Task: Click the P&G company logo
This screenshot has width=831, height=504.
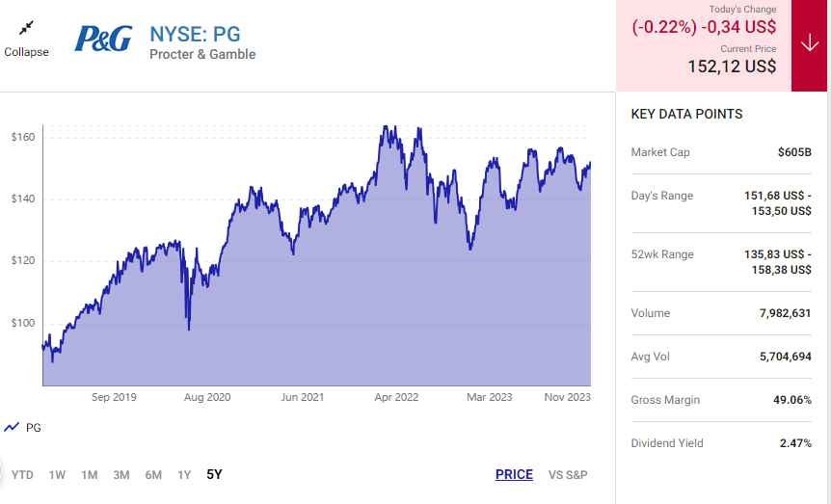Action: click(104, 39)
